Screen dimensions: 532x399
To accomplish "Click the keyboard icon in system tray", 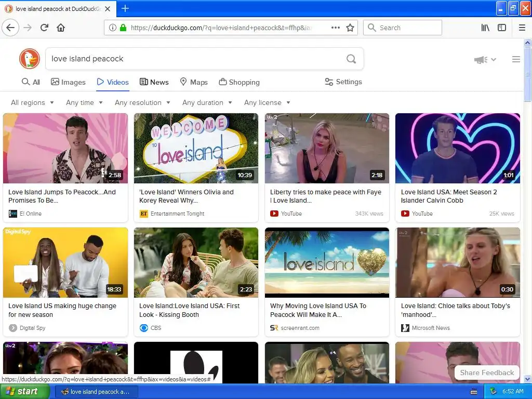I will click(474, 392).
